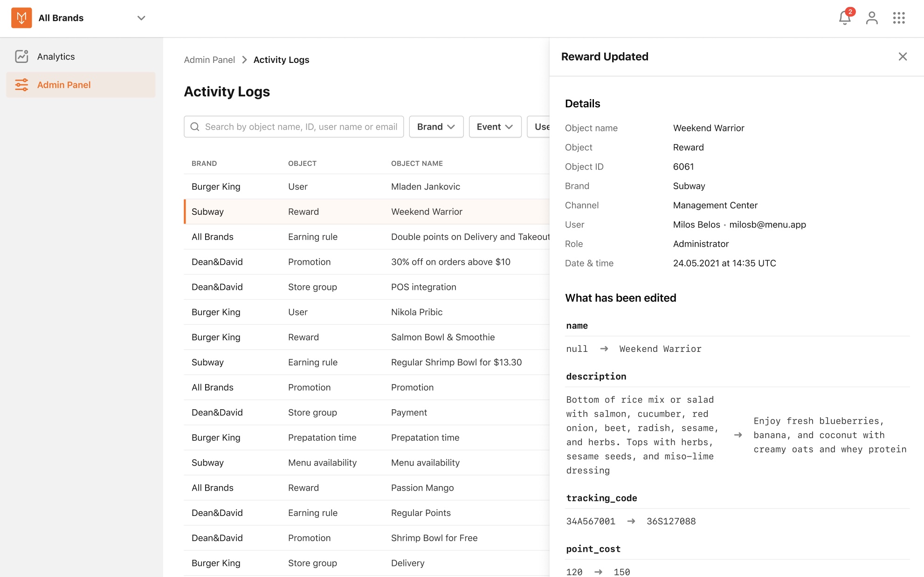Click the BRAND column header
924x577 pixels.
204,164
